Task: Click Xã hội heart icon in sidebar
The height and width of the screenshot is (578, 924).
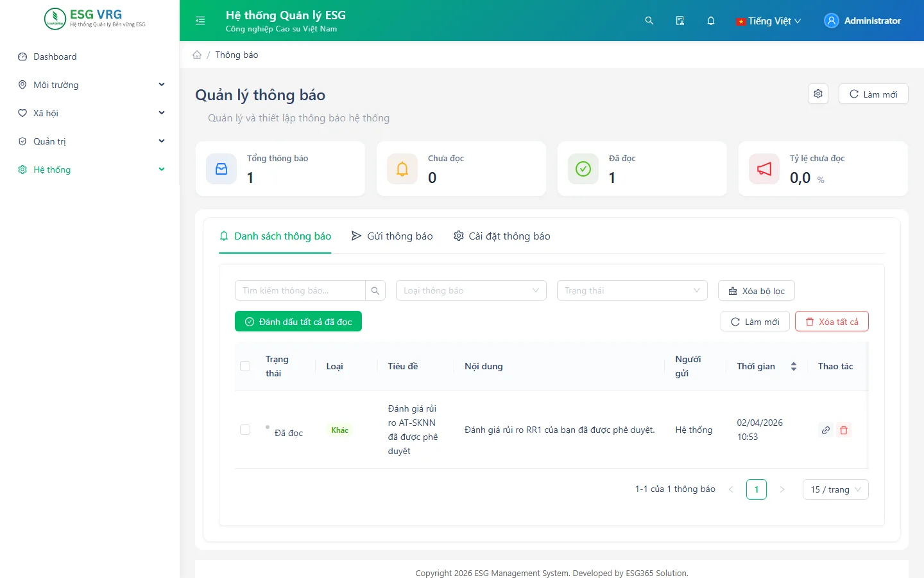Action: pos(22,113)
